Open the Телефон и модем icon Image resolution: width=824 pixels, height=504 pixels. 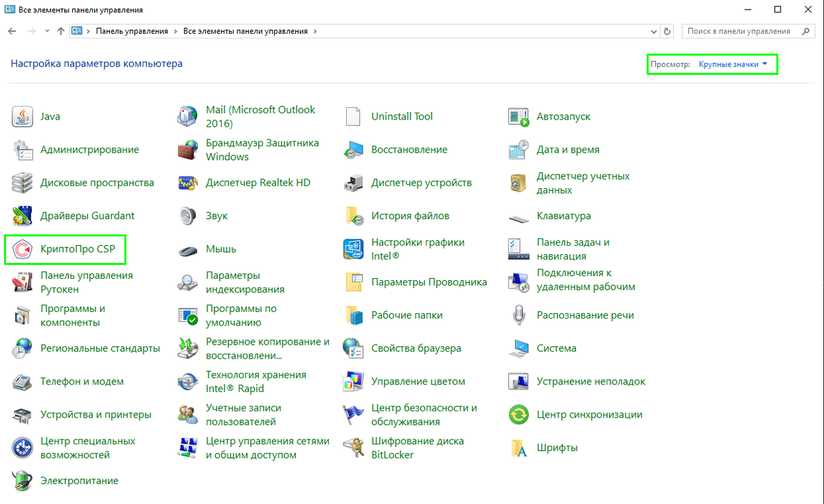point(23,381)
